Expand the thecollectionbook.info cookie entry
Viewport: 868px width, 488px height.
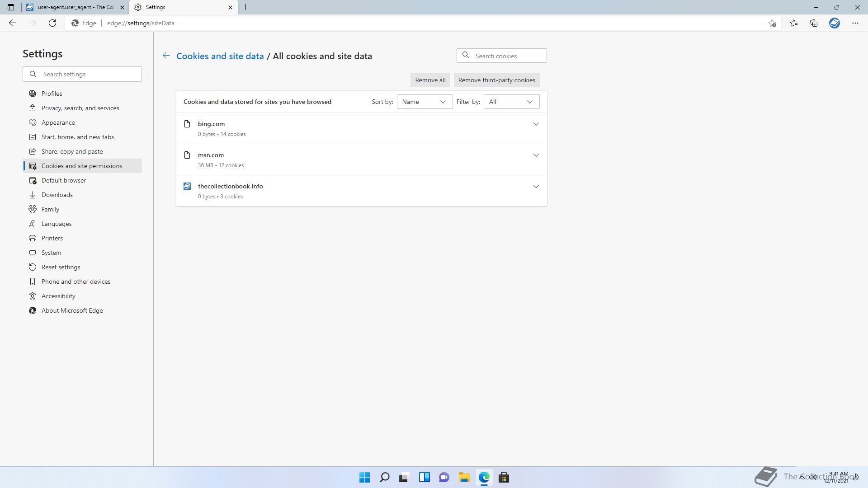(x=536, y=186)
